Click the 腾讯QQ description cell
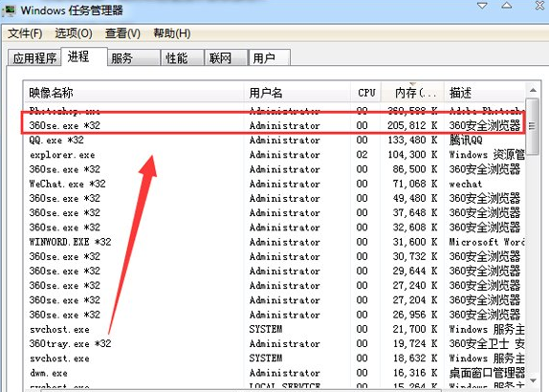Screen dimensions: 549x392 [x=466, y=140]
